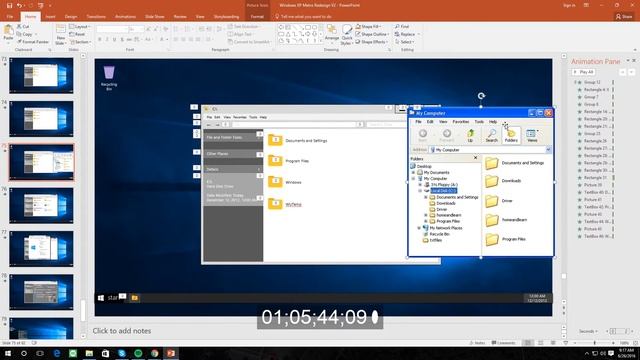Click the Views icon in My Computer window
Screen dimensions: 640x360
(x=532, y=136)
